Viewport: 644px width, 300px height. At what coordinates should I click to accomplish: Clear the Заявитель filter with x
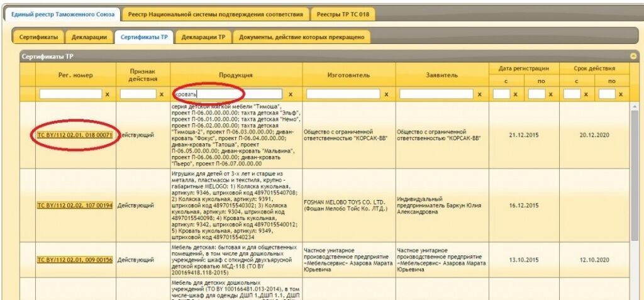480,94
